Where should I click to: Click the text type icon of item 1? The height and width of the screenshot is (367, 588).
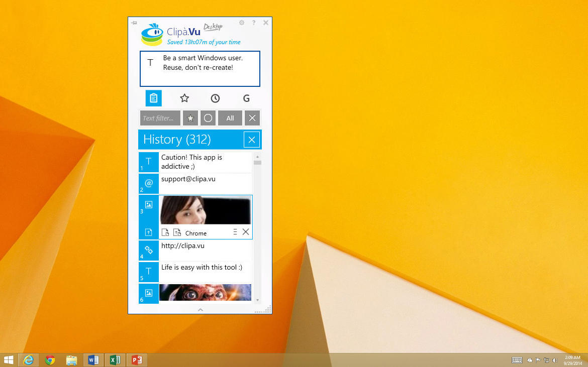(x=149, y=162)
